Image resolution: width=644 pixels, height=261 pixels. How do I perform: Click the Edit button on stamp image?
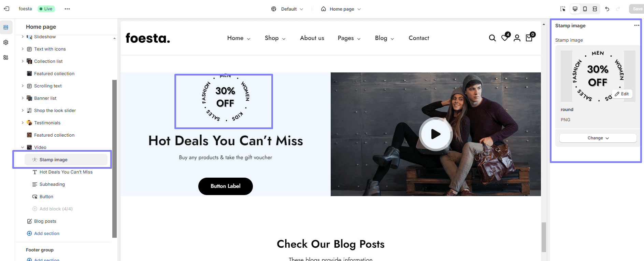[x=622, y=94]
